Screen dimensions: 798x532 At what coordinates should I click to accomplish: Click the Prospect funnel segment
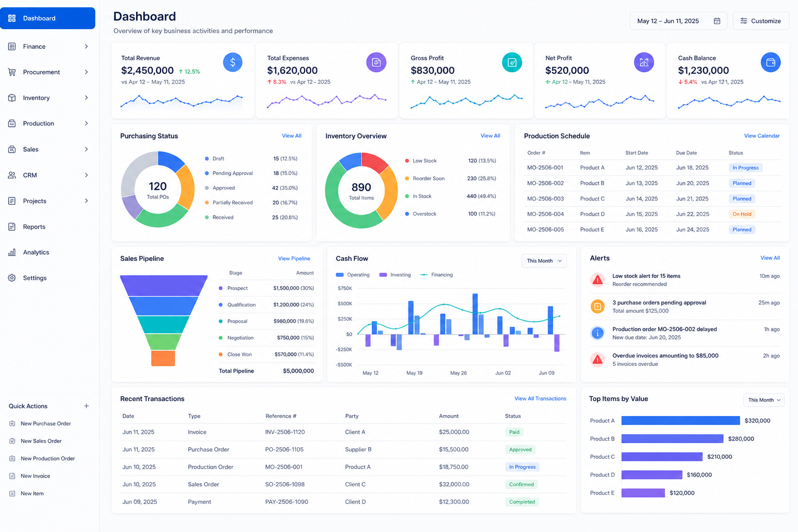point(164,286)
